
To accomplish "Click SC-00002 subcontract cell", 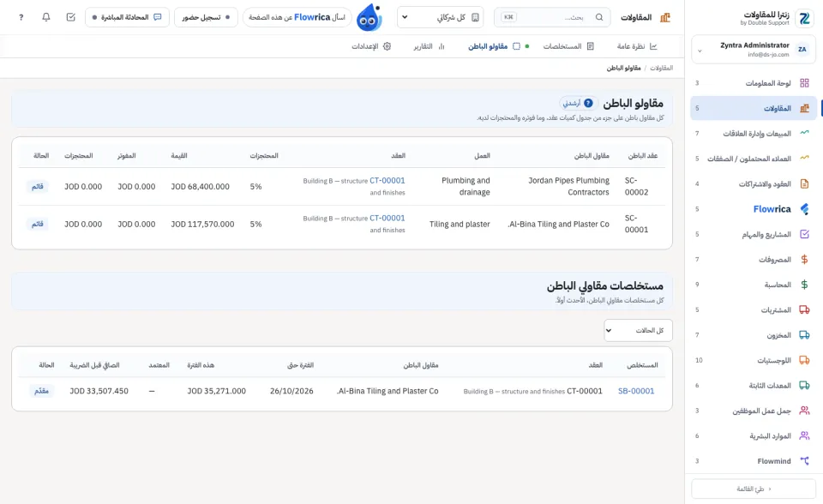I will 636,186.
